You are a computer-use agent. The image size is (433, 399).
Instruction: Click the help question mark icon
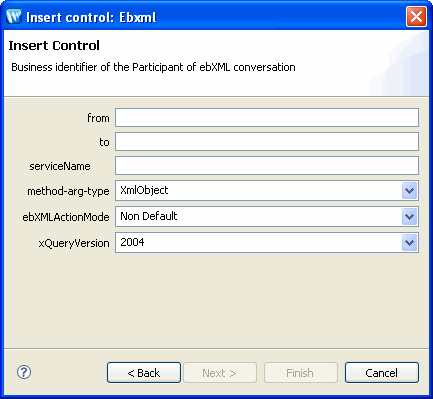[x=24, y=372]
